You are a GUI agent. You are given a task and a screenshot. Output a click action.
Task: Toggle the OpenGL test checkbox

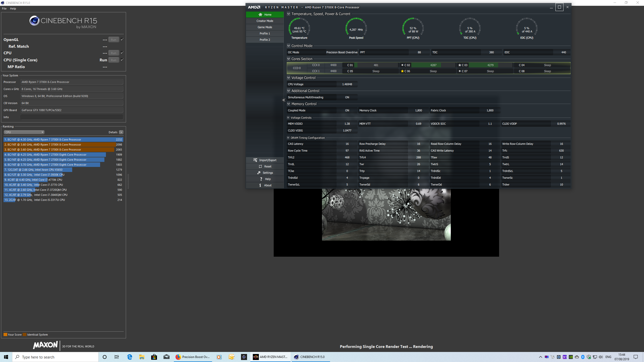coord(122,39)
